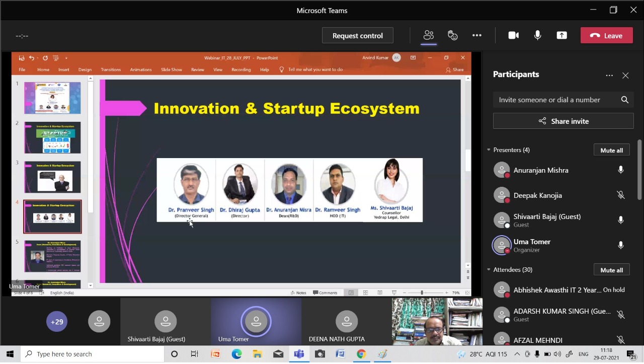Viewport: 644px width, 364px height.
Task: Click the share content tray icon
Action: coord(561,35)
